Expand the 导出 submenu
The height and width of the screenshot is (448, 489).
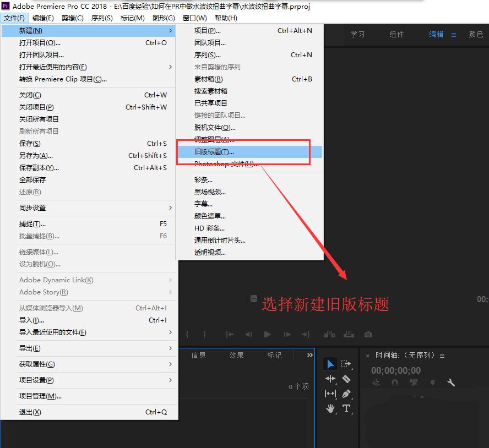170,348
